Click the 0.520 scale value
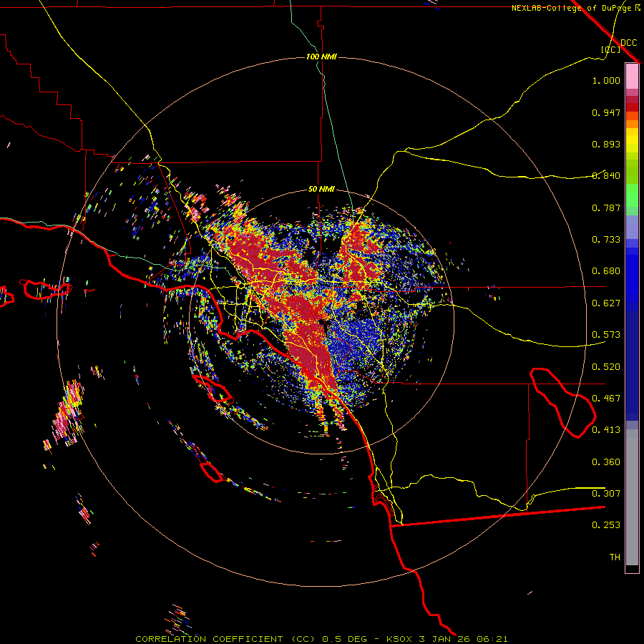Viewport: 644px width, 644px height. pyautogui.click(x=606, y=367)
